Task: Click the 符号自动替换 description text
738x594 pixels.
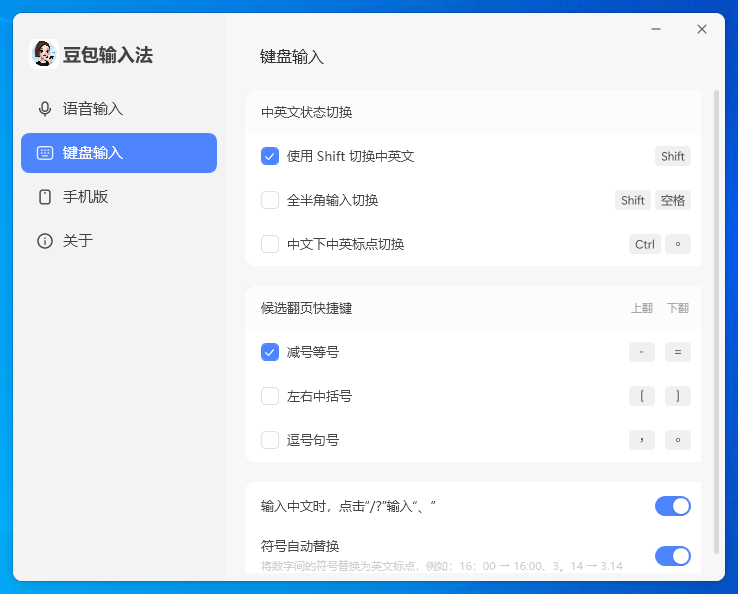Action: coord(441,566)
